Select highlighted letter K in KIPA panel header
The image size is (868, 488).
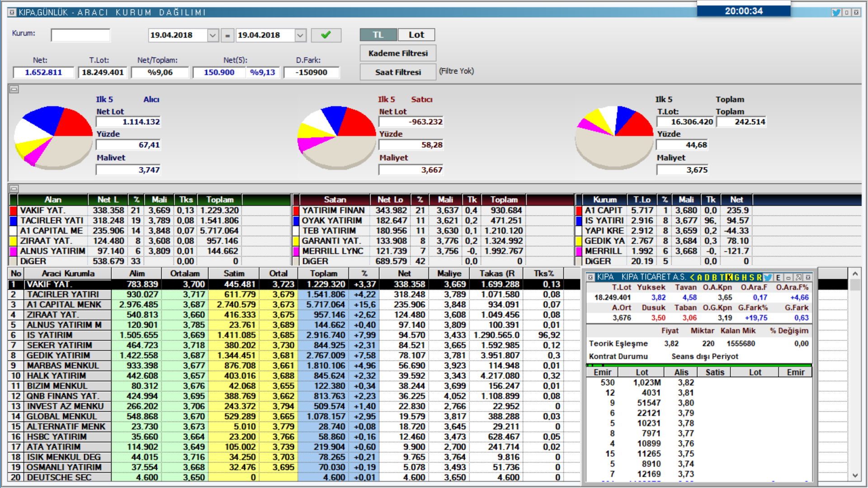click(729, 277)
